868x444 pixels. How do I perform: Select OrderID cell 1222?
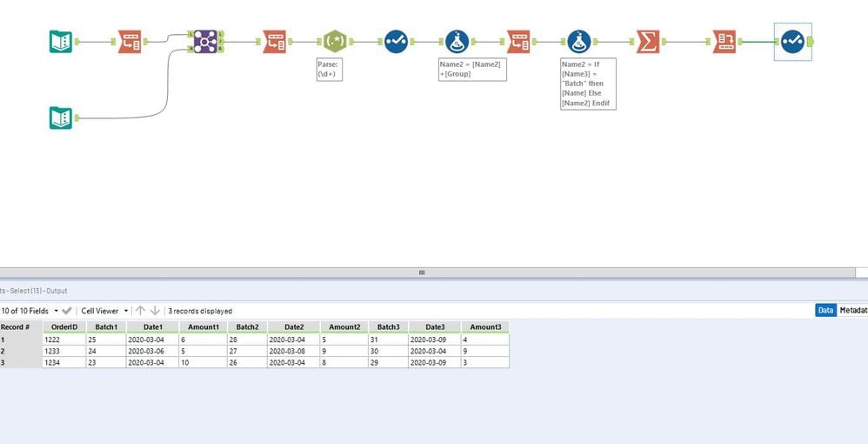pos(64,340)
